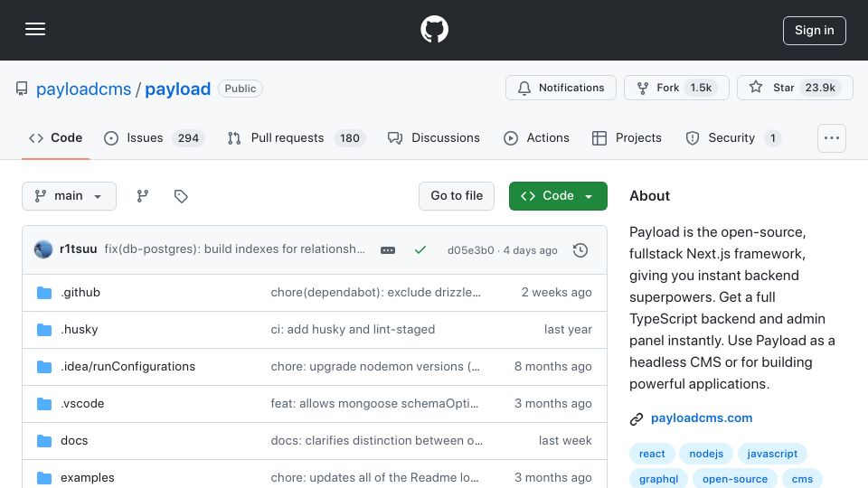Open commit 'chore: upgrade nodemon versions'
The height and width of the screenshot is (488, 868).
[375, 366]
